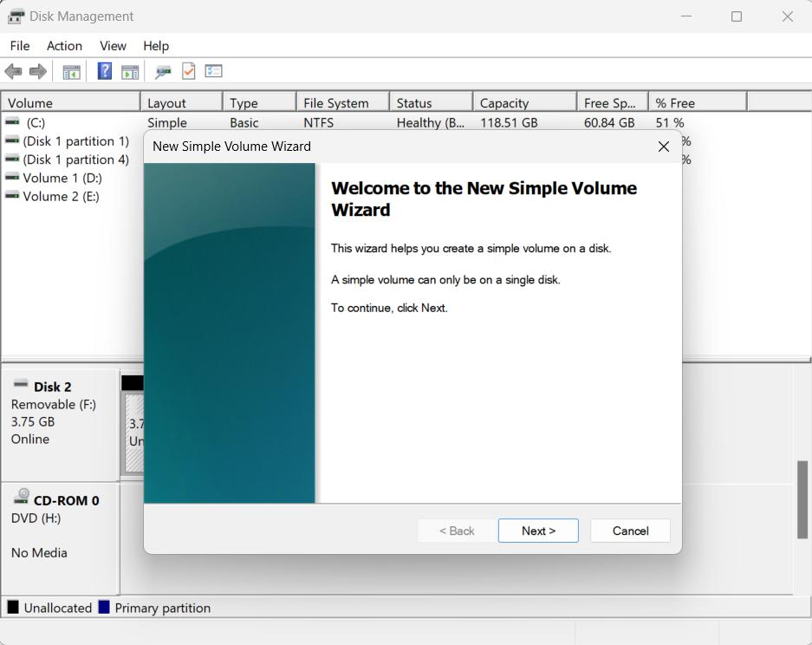812x645 pixels.
Task: Open the Action menu
Action: (64, 46)
